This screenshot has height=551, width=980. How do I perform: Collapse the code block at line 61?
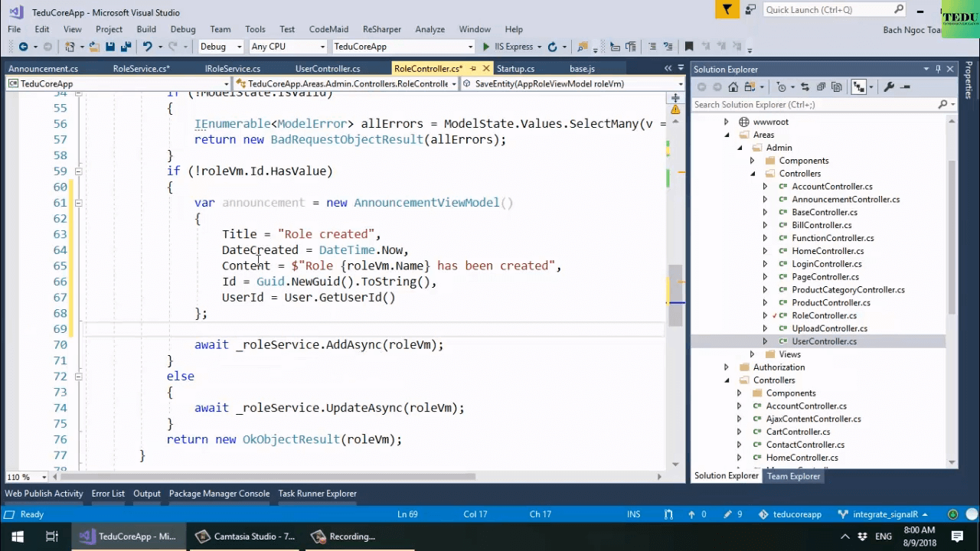click(78, 203)
